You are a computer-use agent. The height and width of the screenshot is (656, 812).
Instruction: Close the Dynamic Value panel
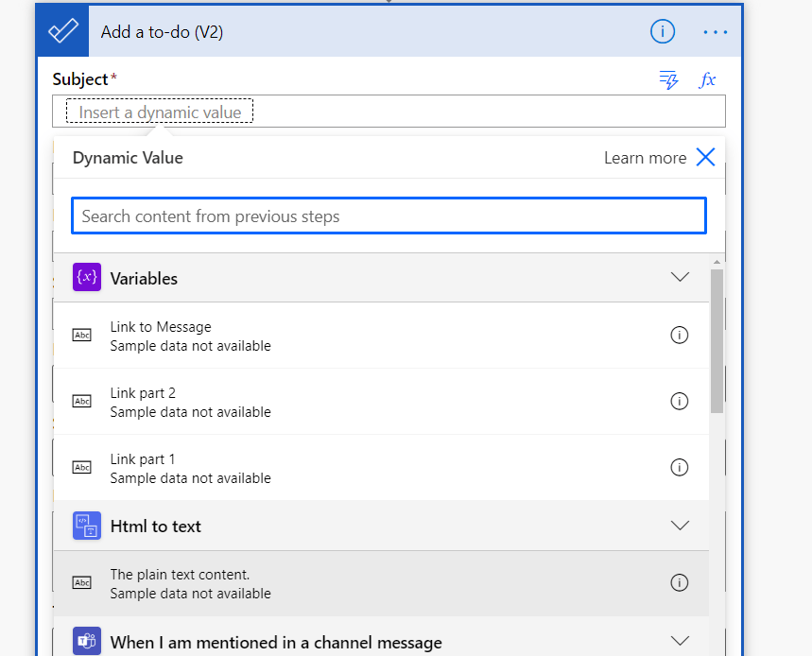click(x=705, y=158)
